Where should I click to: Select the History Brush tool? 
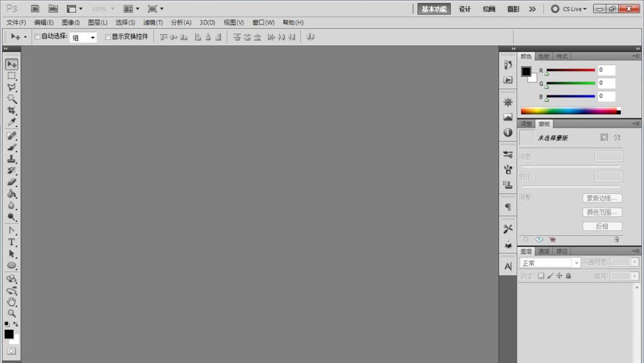tap(12, 170)
